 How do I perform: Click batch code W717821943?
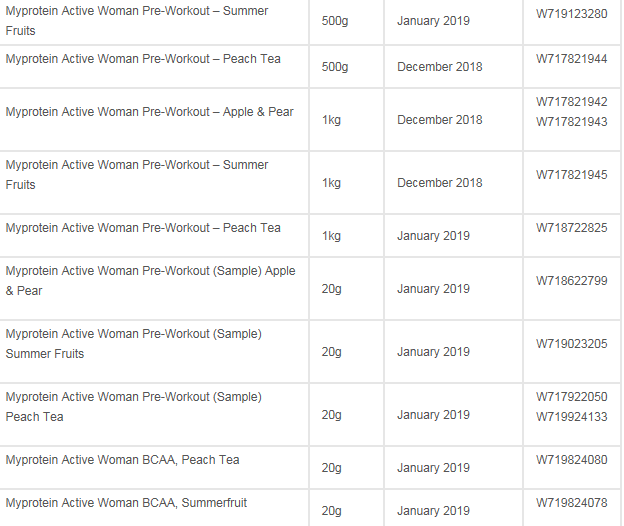coord(571,122)
